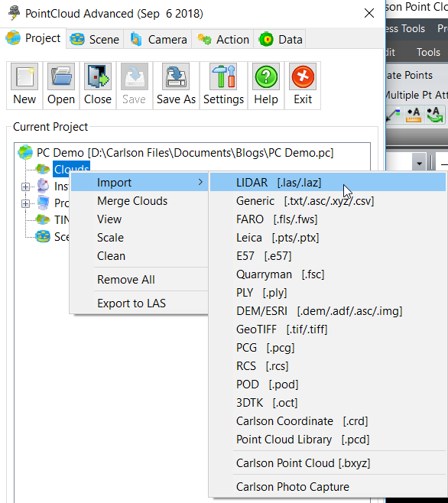
Task: Import Quarryman [.fsc] file
Action: [328, 274]
